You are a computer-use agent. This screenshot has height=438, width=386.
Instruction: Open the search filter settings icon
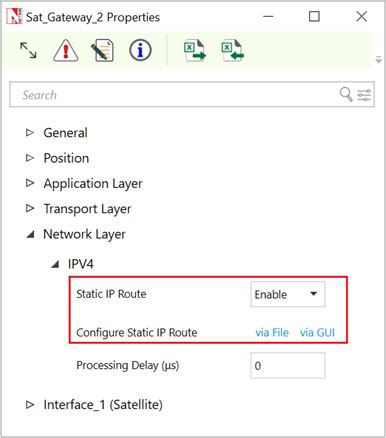(x=364, y=95)
